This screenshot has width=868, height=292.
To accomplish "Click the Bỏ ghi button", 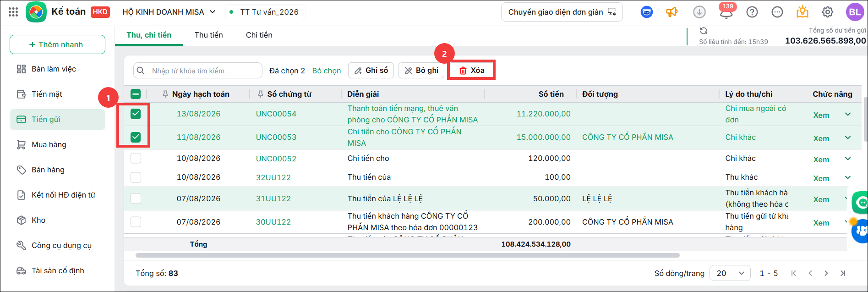I will tap(421, 71).
